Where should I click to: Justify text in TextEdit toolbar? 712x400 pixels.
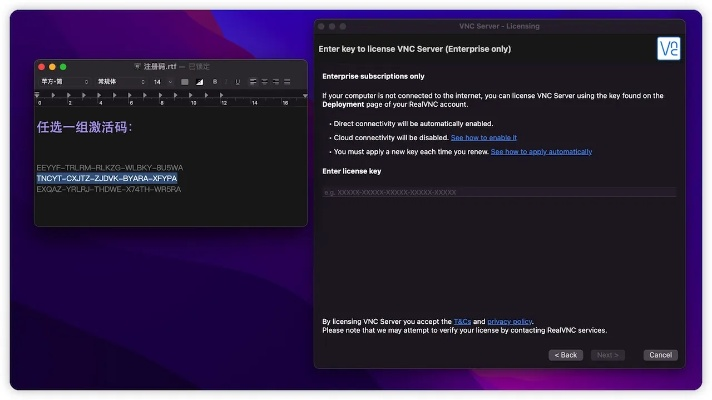point(287,82)
